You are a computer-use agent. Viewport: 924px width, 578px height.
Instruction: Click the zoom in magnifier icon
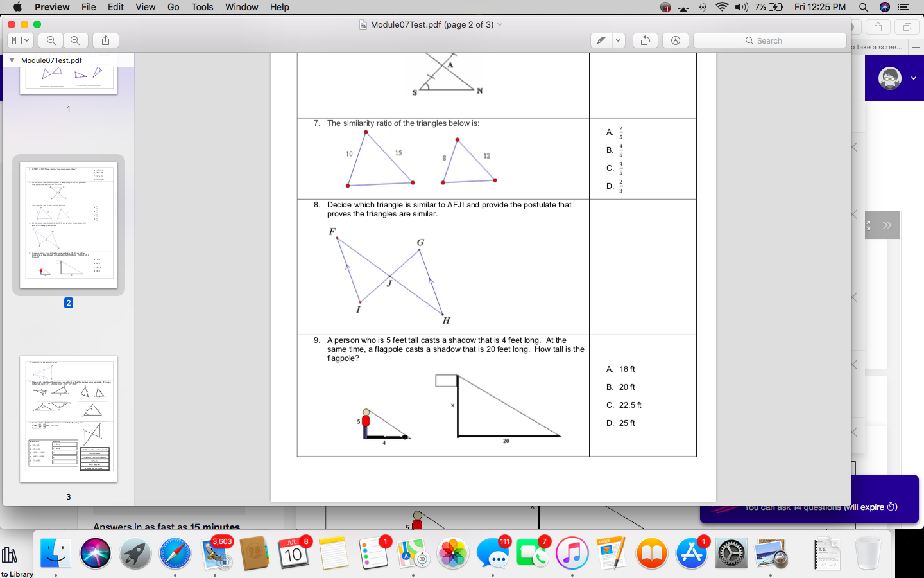coord(76,40)
